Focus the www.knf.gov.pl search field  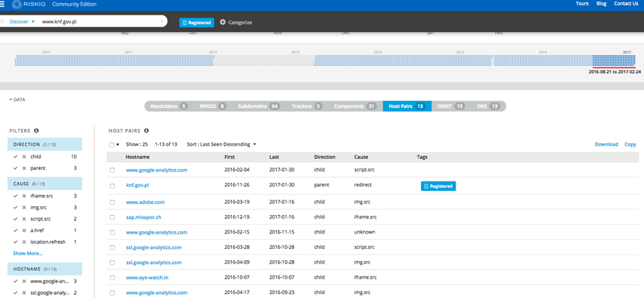(98, 22)
